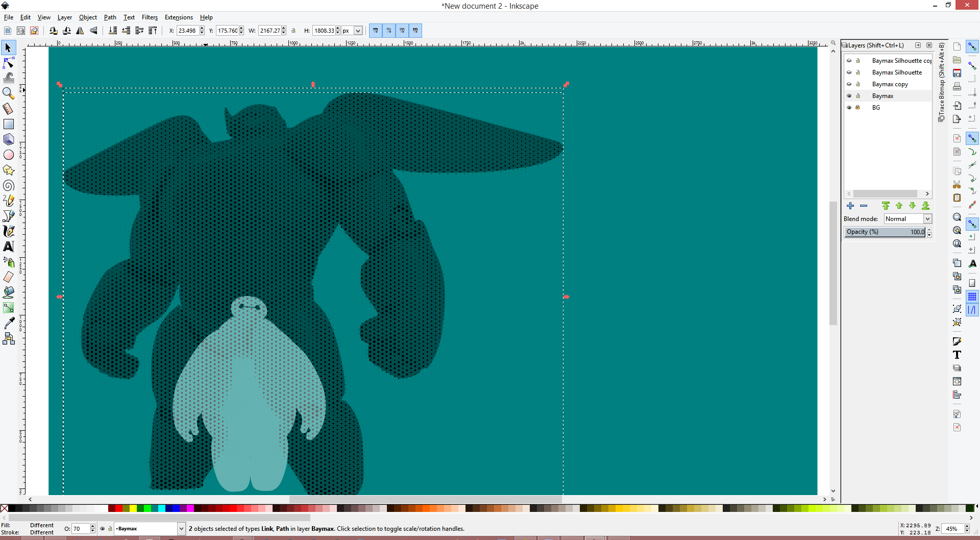Increase layer Opacity with up arrow
Image resolution: width=980 pixels, height=540 pixels.
click(x=929, y=230)
